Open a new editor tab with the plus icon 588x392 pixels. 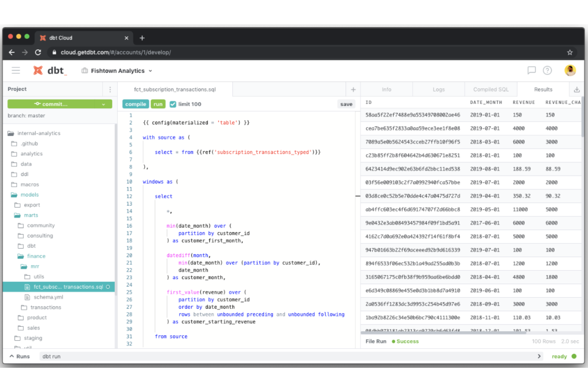(x=353, y=89)
